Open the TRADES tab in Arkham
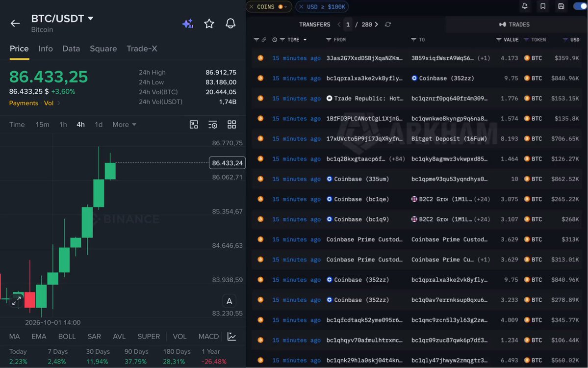Viewport: 588px width, 368px height. click(514, 25)
